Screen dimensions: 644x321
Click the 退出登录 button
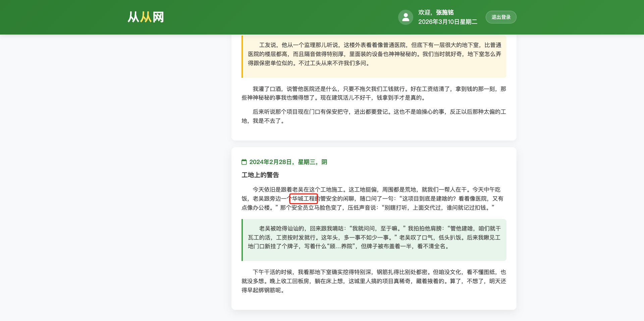point(501,17)
